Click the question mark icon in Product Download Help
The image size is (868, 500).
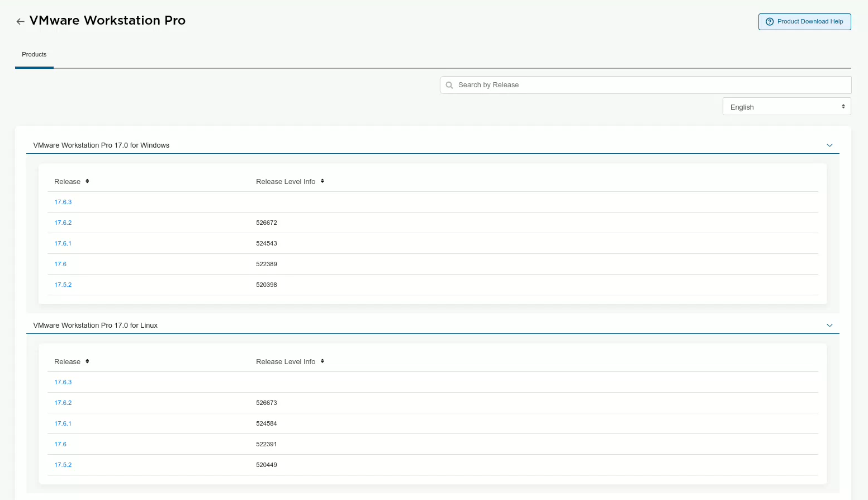pyautogui.click(x=770, y=22)
